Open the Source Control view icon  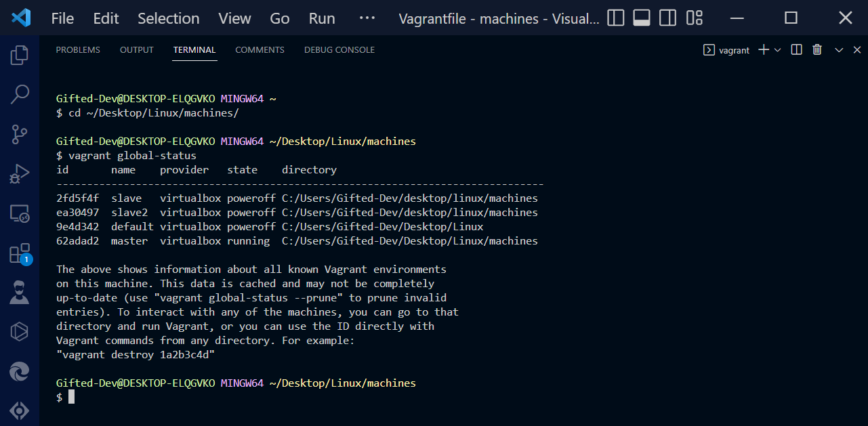[x=20, y=134]
